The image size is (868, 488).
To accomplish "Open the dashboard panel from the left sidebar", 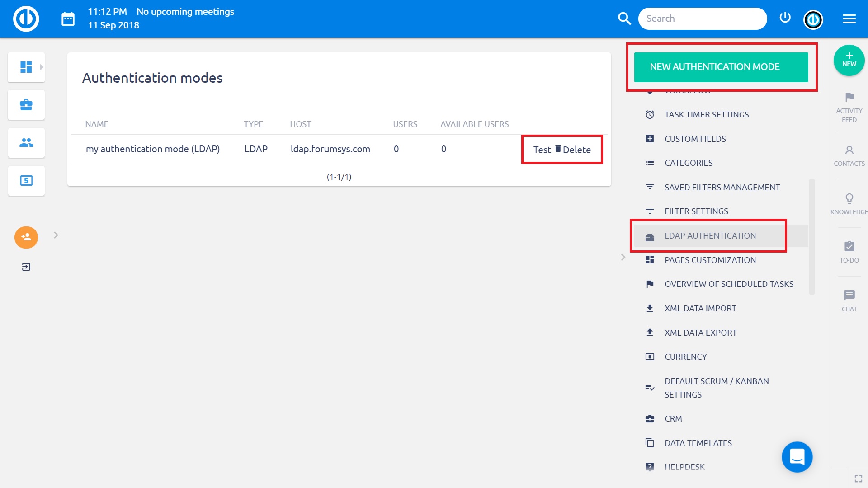I will (26, 67).
